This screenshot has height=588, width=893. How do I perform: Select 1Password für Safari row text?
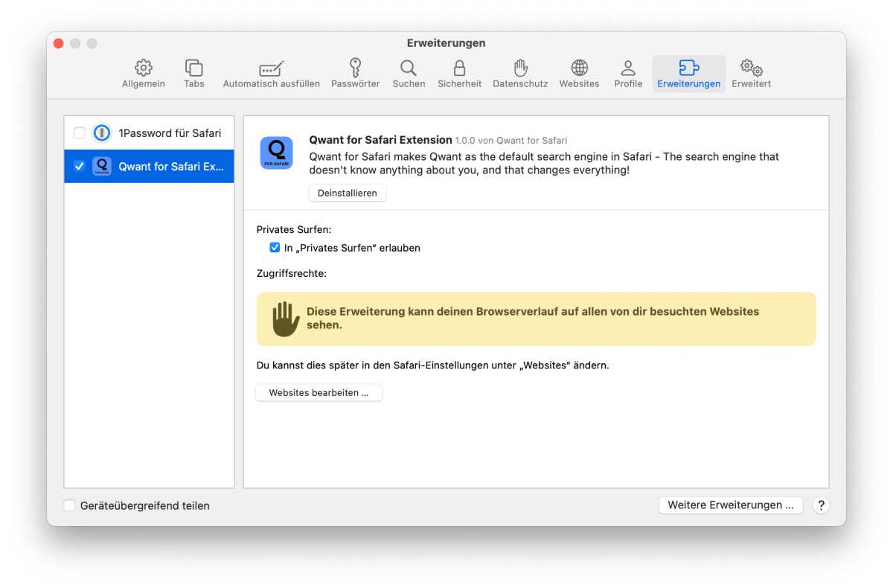[x=170, y=133]
